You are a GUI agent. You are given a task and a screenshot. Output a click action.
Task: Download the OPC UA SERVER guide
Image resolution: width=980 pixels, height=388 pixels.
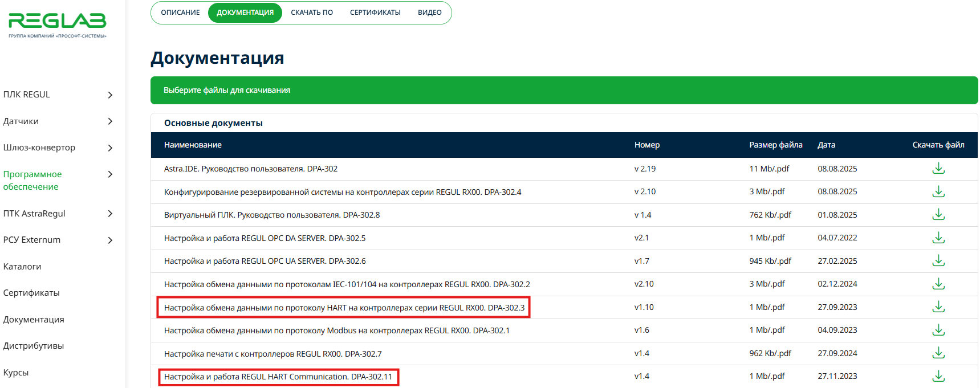[938, 261]
